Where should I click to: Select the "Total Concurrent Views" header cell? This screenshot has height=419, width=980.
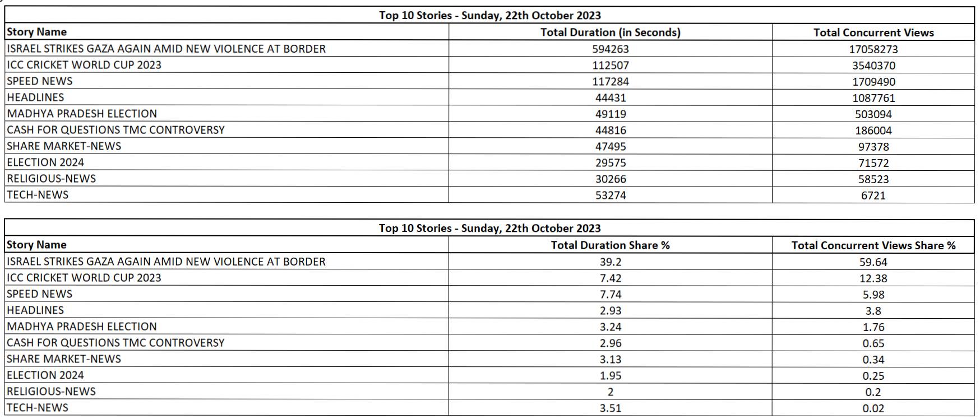pos(873,32)
